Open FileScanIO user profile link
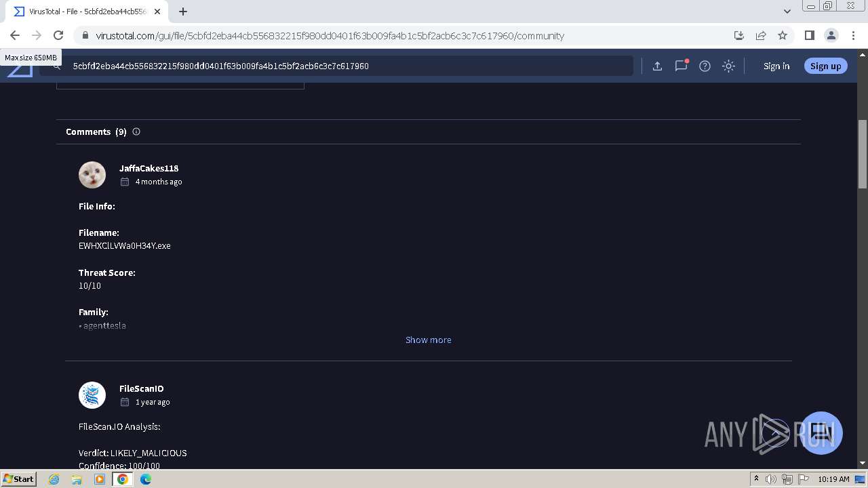The image size is (868, 488). click(x=141, y=388)
